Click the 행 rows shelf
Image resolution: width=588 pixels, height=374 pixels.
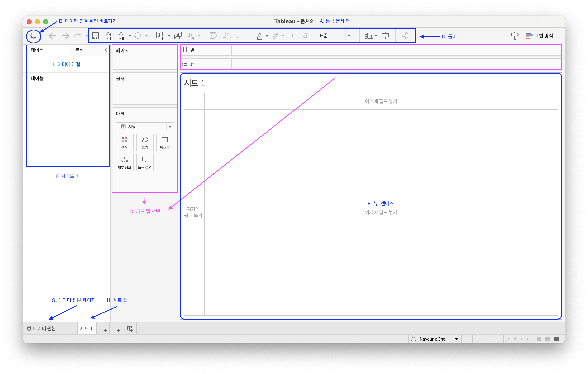tap(371, 64)
